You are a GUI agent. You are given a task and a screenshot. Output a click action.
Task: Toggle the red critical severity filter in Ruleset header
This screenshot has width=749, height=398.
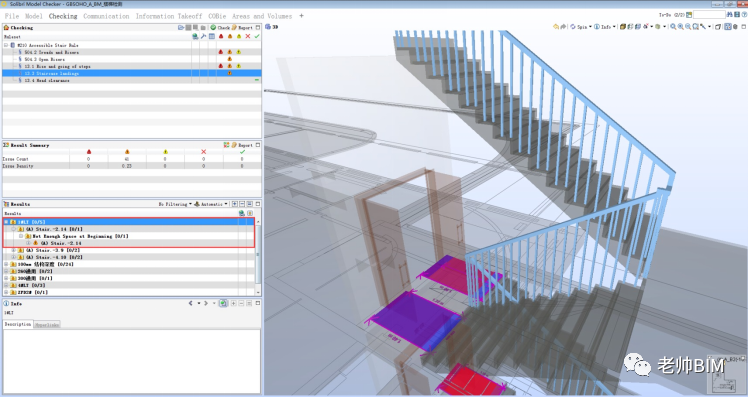point(221,36)
